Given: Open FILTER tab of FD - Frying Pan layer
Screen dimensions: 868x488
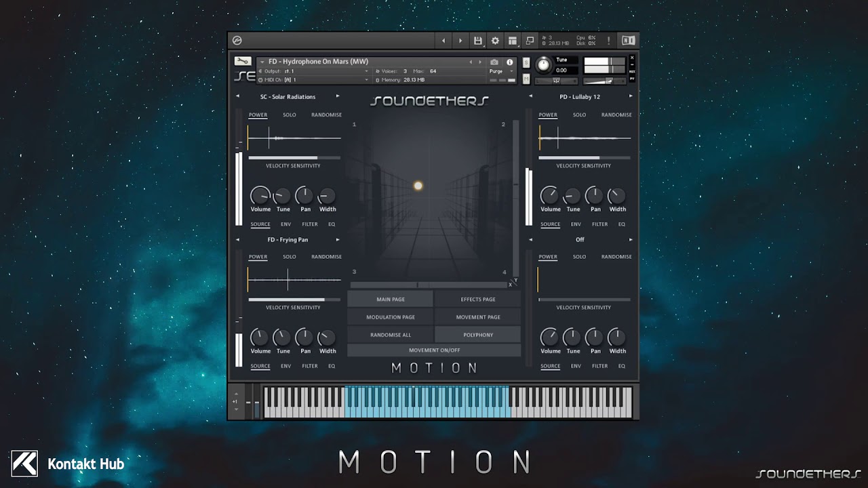Looking at the screenshot, I should [310, 366].
